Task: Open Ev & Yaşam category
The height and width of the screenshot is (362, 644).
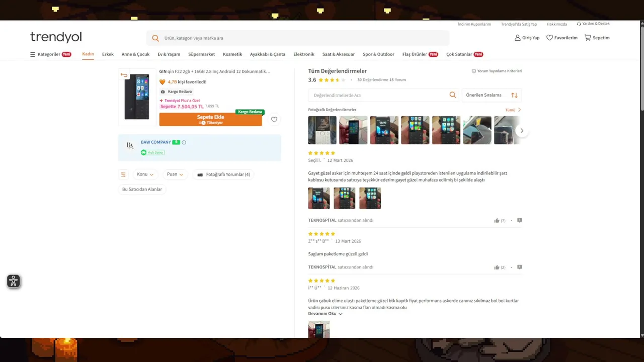Action: [x=169, y=54]
